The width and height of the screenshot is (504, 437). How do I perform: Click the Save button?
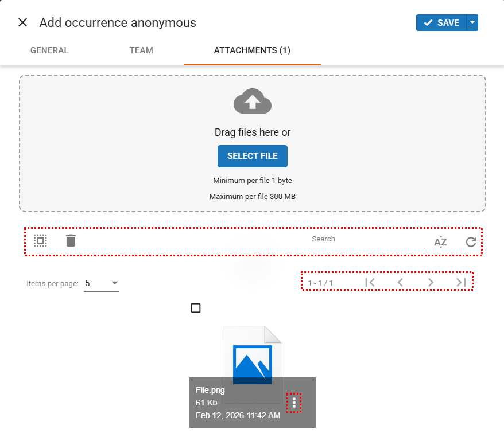441,22
